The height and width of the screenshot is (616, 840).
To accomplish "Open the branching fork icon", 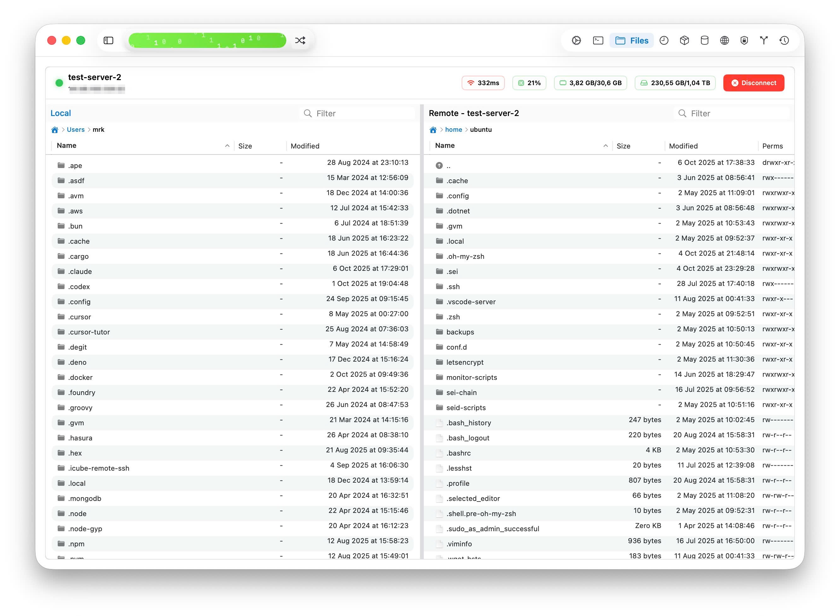I will 764,40.
